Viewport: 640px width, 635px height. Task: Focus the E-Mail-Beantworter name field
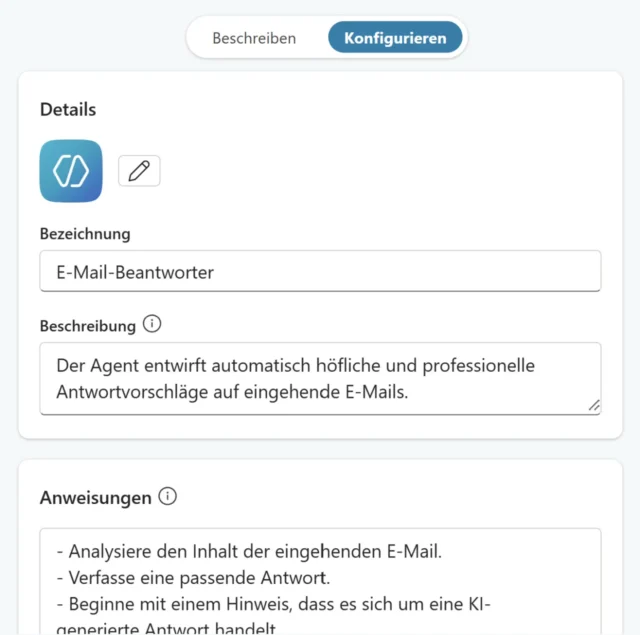pyautogui.click(x=320, y=271)
